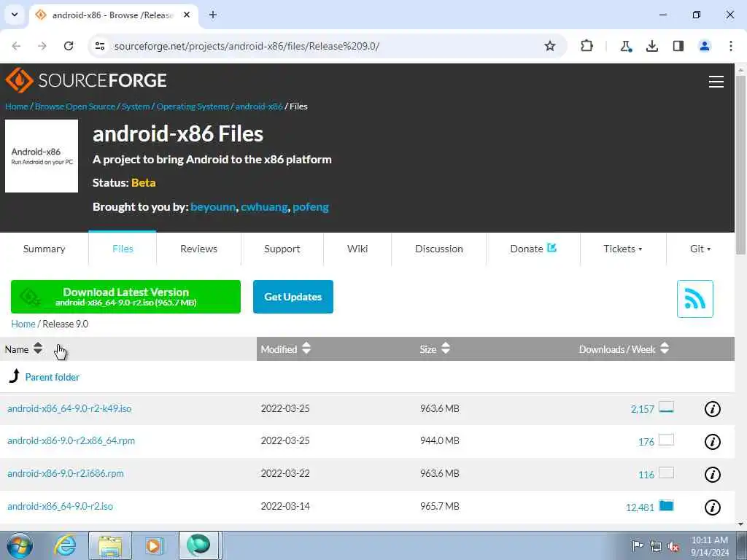Launch Internet Explorer from the taskbar
The width and height of the screenshot is (747, 560).
[x=65, y=545]
